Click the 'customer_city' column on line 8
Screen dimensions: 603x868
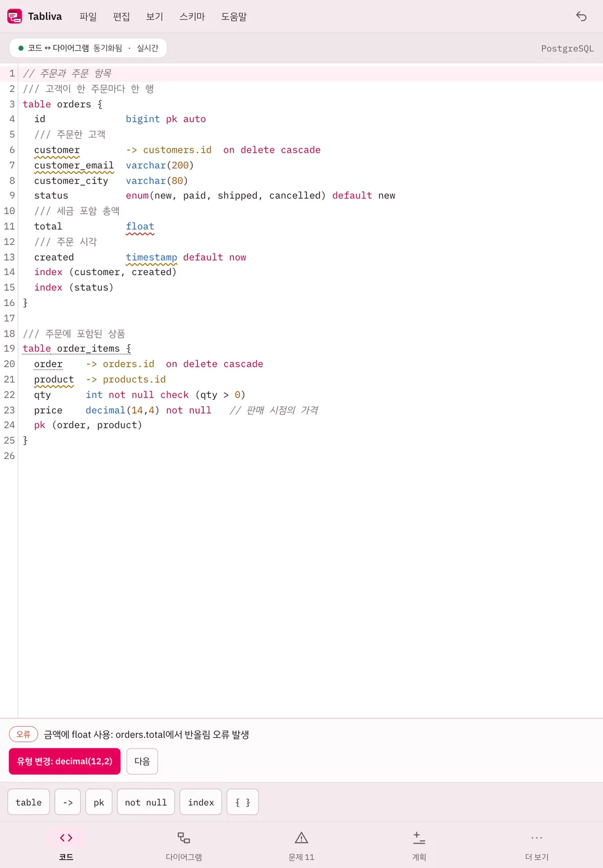pos(71,180)
